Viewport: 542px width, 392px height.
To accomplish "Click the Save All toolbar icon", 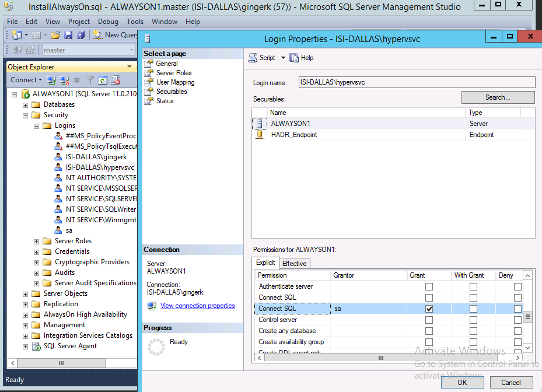I will click(x=81, y=35).
